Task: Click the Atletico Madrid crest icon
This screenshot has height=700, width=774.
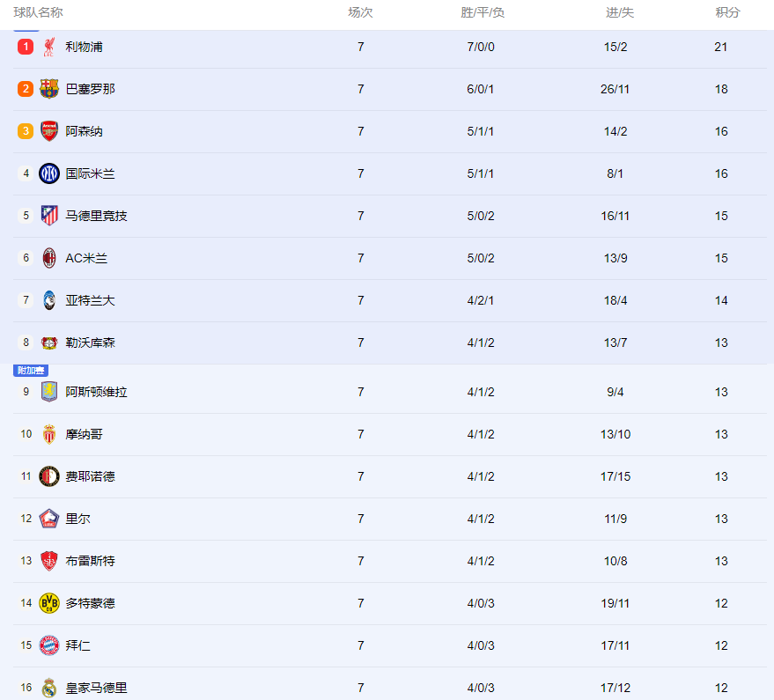Action: click(x=48, y=216)
